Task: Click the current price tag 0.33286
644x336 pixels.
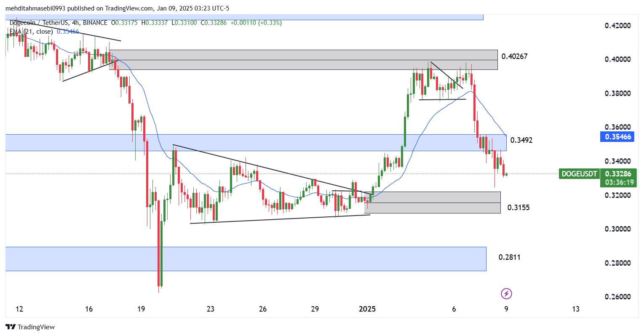Action: [618, 173]
